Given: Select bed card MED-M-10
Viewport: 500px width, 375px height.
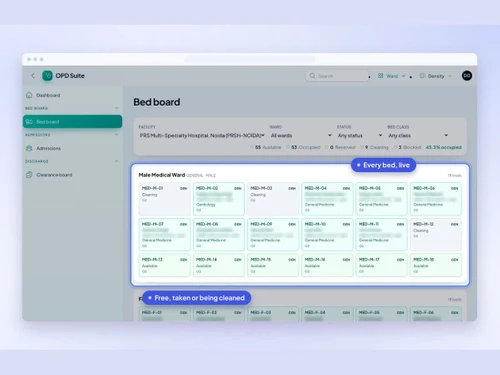Looking at the screenshot, I should click(327, 234).
